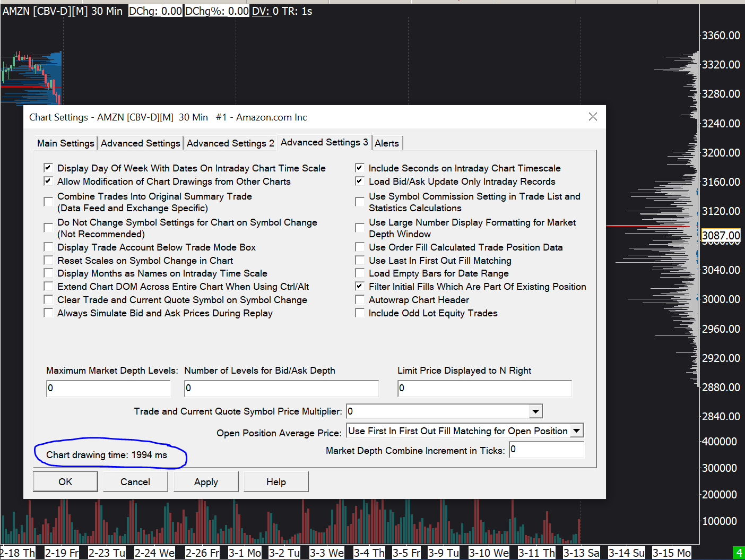The height and width of the screenshot is (560, 745).
Task: Click the Help button
Action: (x=276, y=482)
